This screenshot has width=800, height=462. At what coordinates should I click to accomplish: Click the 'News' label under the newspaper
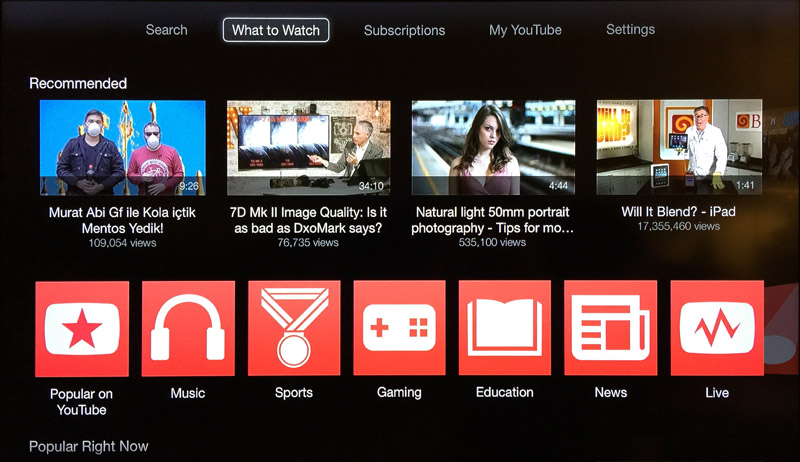[611, 392]
